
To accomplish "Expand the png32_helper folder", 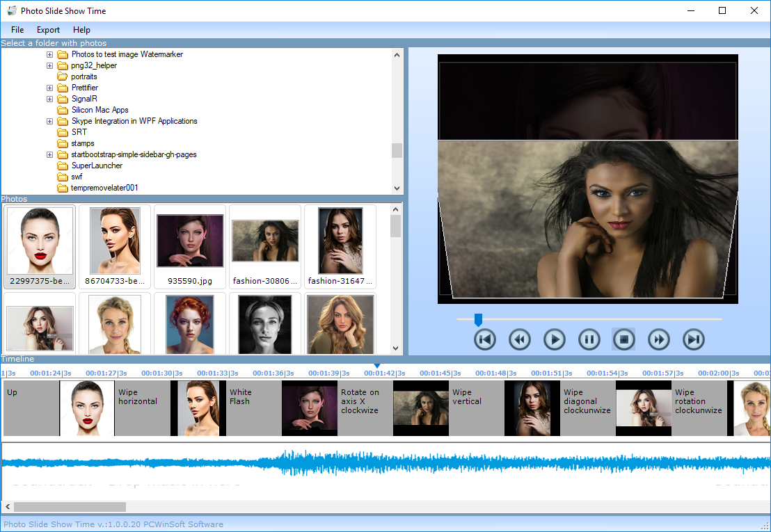I will (50, 65).
